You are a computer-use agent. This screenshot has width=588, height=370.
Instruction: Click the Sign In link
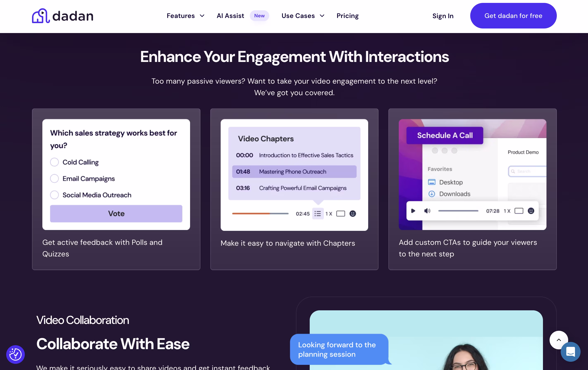click(x=443, y=16)
